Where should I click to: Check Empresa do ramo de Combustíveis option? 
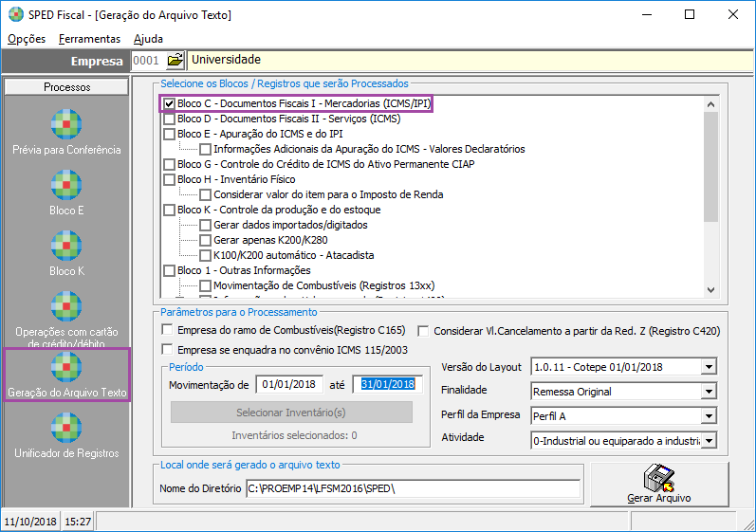point(167,330)
